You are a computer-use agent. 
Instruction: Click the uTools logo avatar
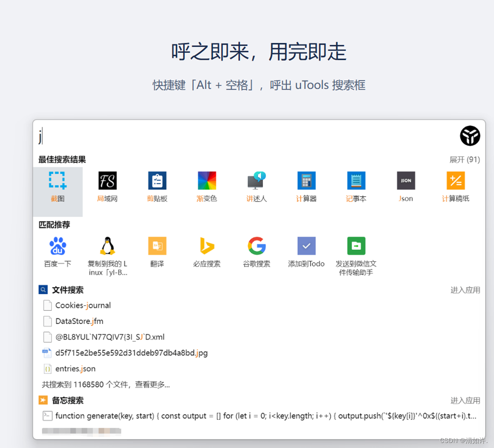[x=470, y=136]
